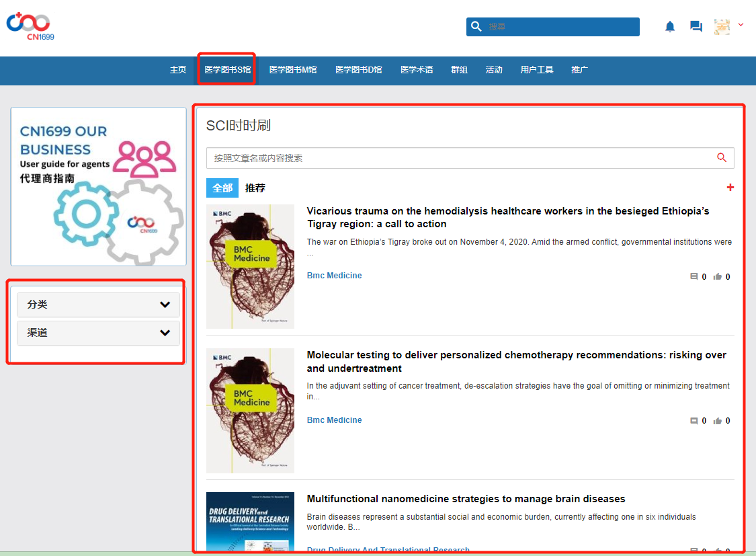Click the article name search box
756x556 pixels.
point(470,158)
